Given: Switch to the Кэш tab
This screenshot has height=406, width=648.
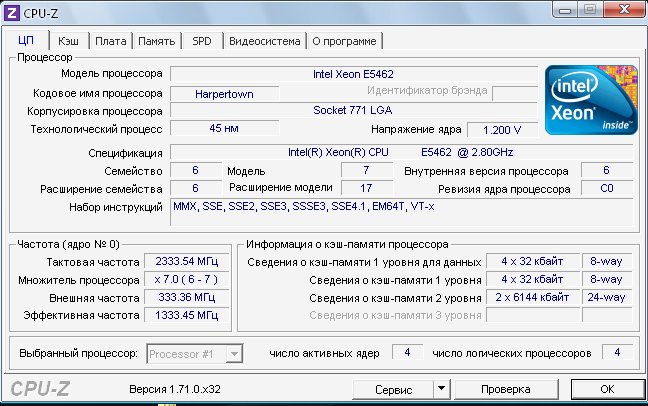Looking at the screenshot, I should (68, 41).
